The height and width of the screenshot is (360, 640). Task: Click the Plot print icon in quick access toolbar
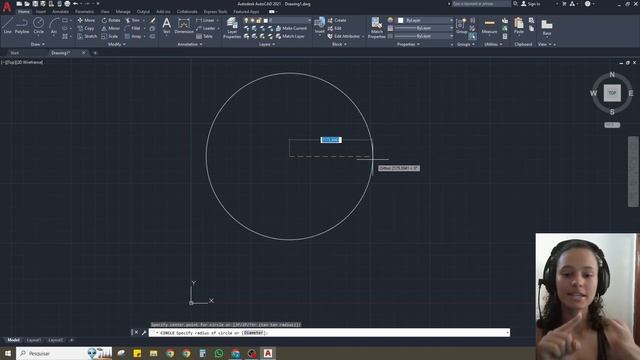tap(67, 4)
